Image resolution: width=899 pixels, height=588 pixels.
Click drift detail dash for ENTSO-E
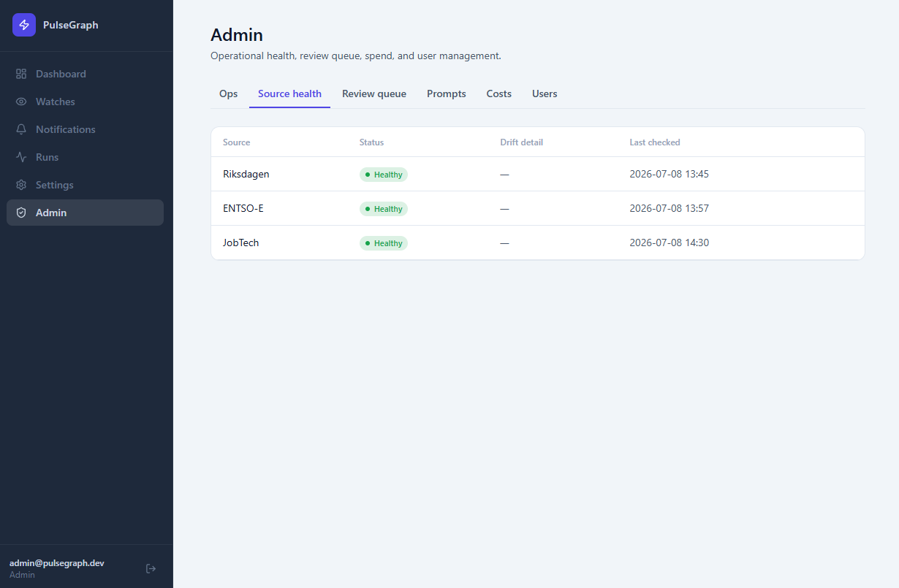pos(504,208)
